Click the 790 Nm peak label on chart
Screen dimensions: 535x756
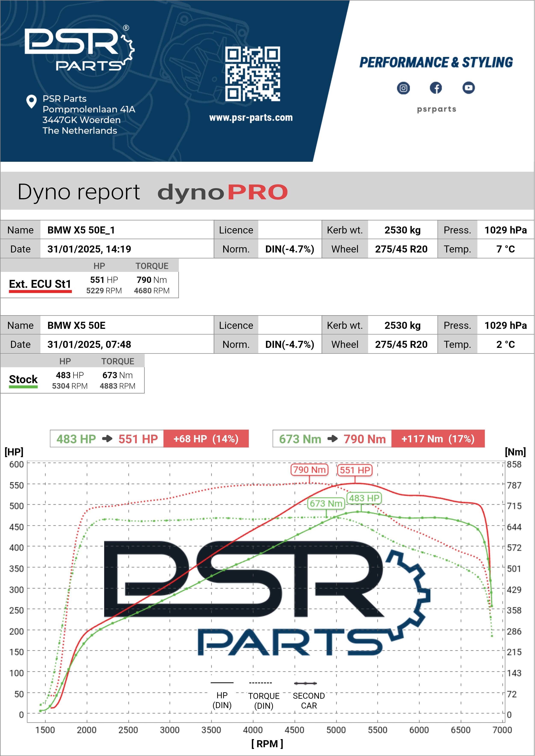pos(309,470)
